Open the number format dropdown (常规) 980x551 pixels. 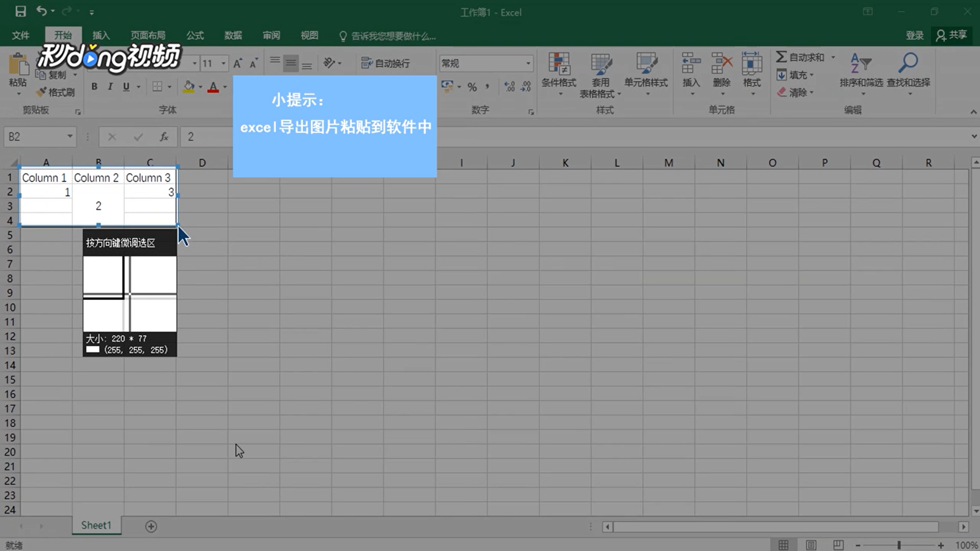tap(528, 63)
